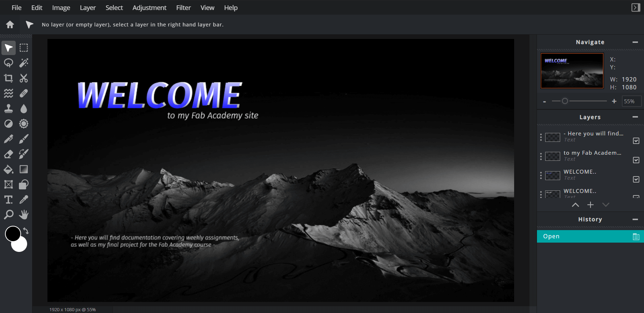
Task: Open the Filter menu
Action: 183,8
